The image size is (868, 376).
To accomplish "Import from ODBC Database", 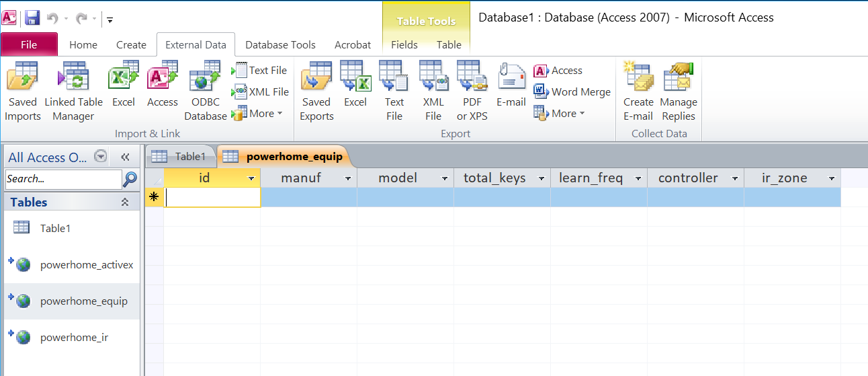I will [206, 91].
